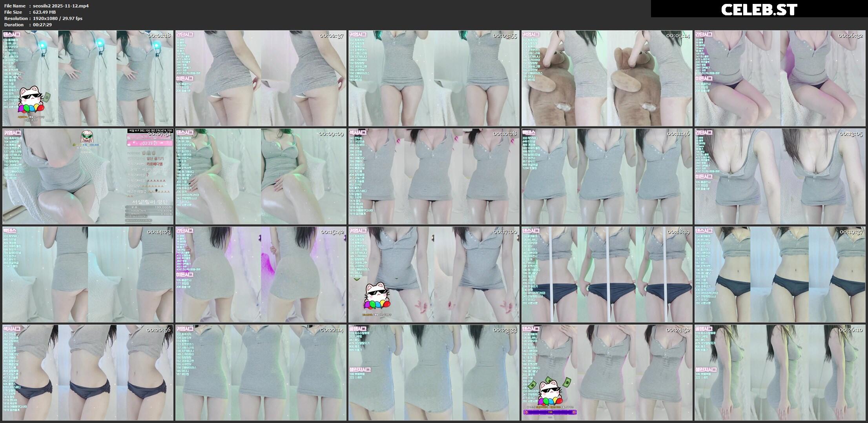Select the thumbnail timed 00:17:00

(x=434, y=275)
